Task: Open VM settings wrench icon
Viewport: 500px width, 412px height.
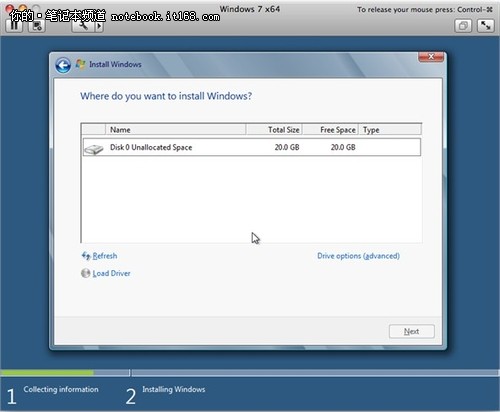Action: (83, 26)
